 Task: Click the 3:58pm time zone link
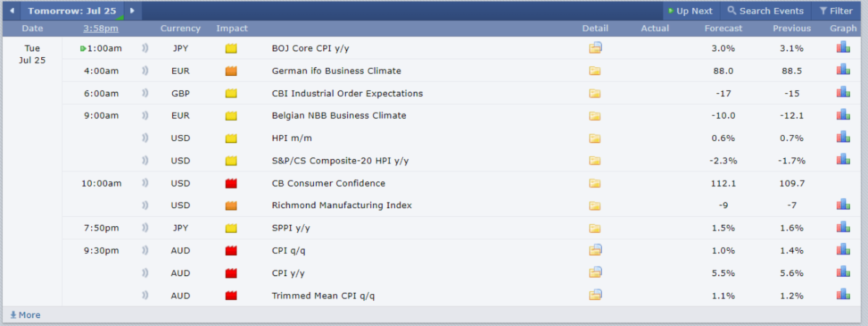click(101, 28)
